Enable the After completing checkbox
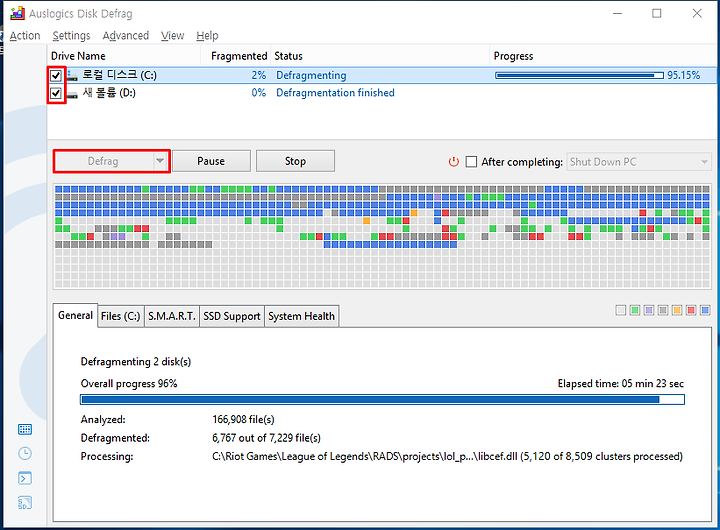720x530 pixels. point(471,162)
